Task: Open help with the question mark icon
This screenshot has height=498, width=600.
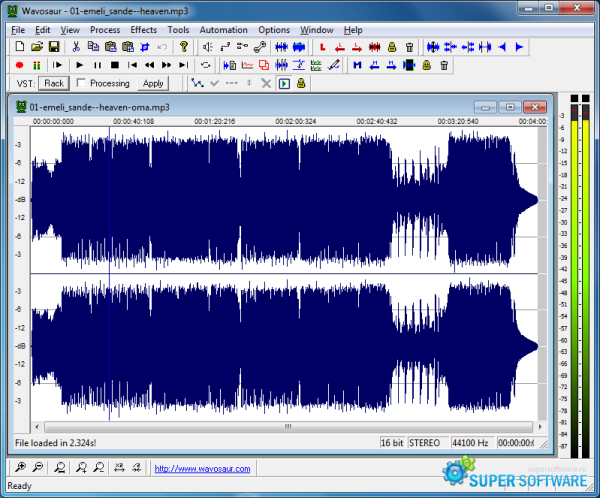Action: pos(184,47)
